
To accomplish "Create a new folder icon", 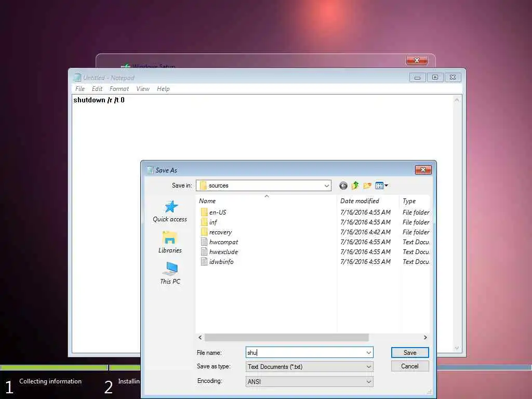I will tap(367, 185).
